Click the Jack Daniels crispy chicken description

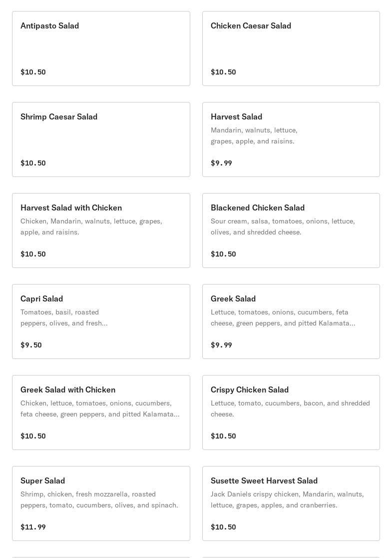click(287, 499)
